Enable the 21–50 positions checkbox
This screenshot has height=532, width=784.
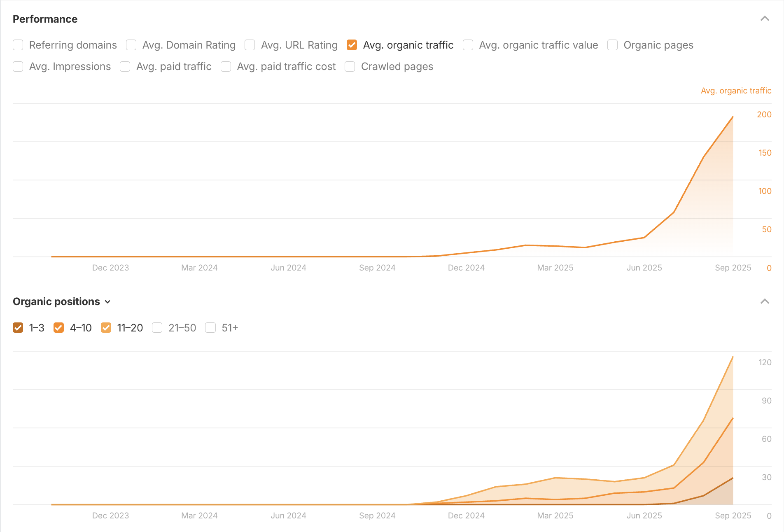pyautogui.click(x=157, y=328)
